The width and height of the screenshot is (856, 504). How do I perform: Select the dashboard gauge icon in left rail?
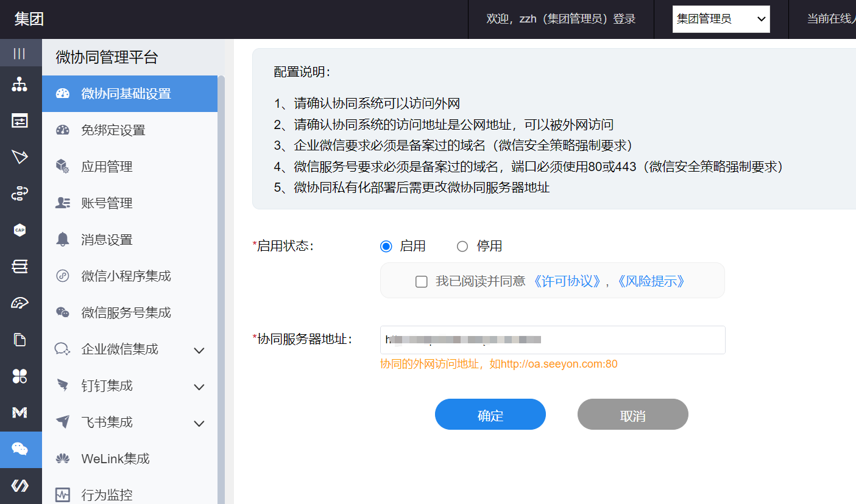[x=19, y=303]
